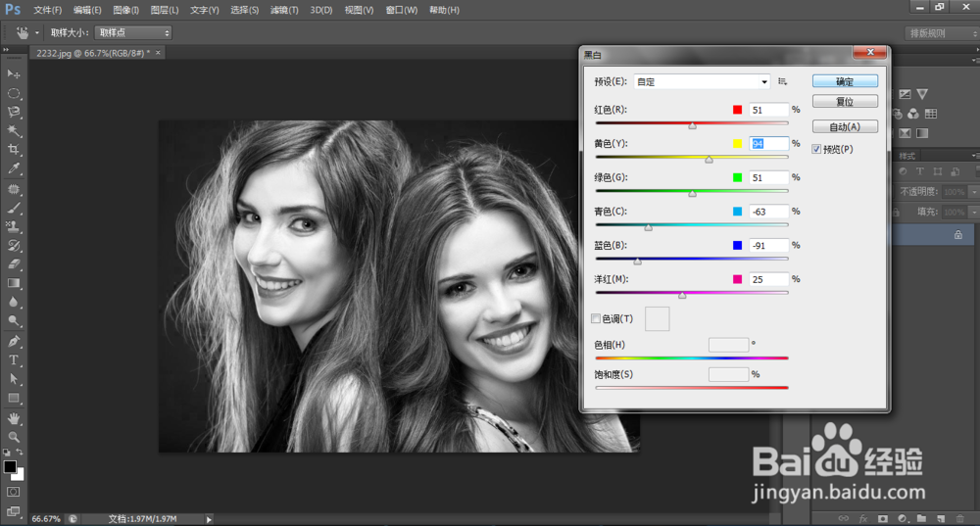Image resolution: width=980 pixels, height=526 pixels.
Task: Click the Magentas (洋红) slider handle
Action: coord(682,296)
